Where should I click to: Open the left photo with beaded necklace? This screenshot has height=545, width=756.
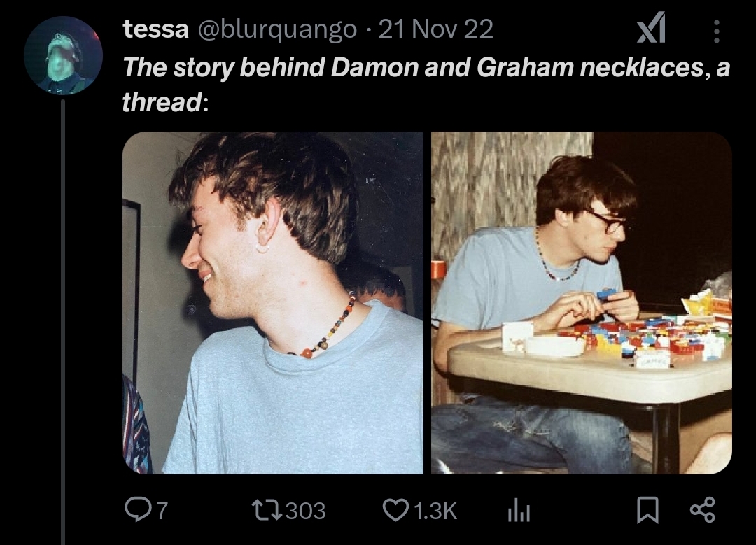(x=273, y=303)
